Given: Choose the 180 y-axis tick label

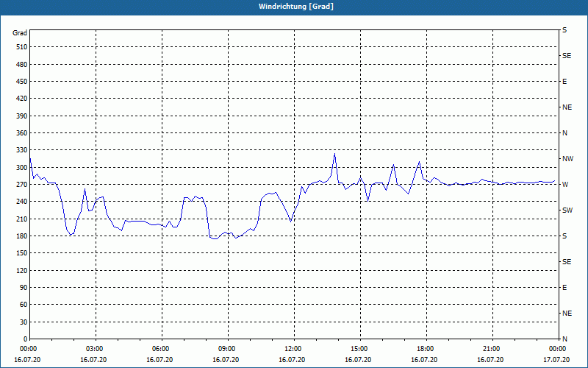Looking at the screenshot, I should point(22,236).
